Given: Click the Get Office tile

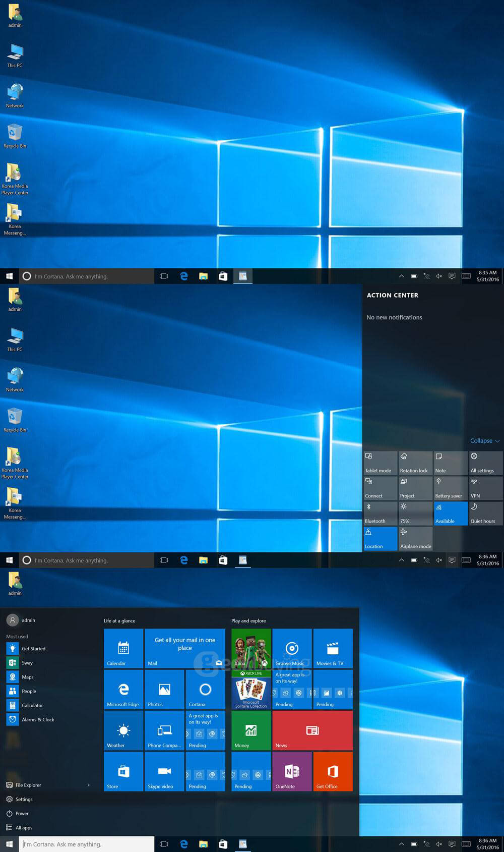Looking at the screenshot, I should pyautogui.click(x=333, y=771).
